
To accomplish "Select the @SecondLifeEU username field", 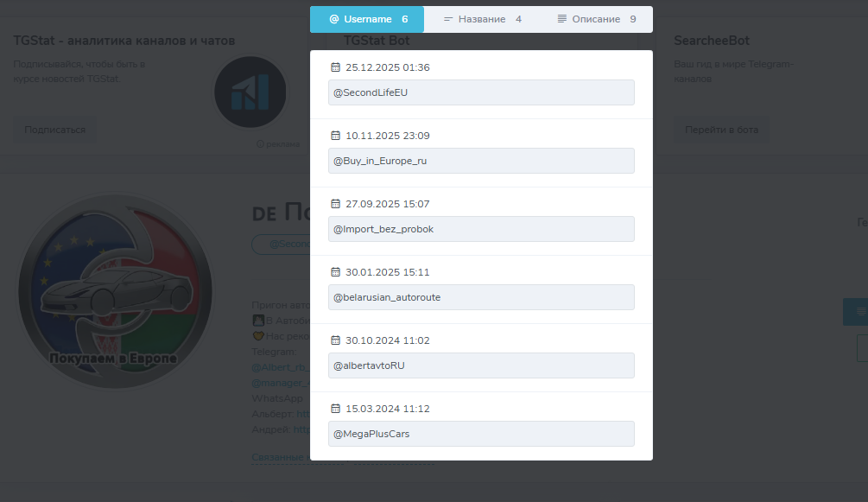I will coord(481,92).
